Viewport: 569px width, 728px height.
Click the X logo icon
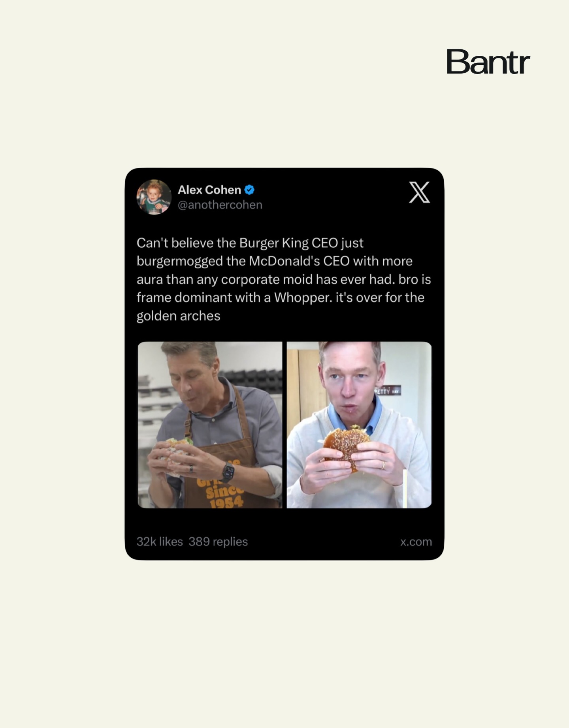coord(419,192)
